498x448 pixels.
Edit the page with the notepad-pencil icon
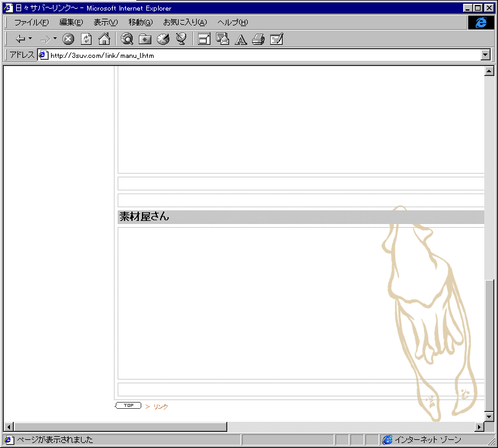[276, 39]
